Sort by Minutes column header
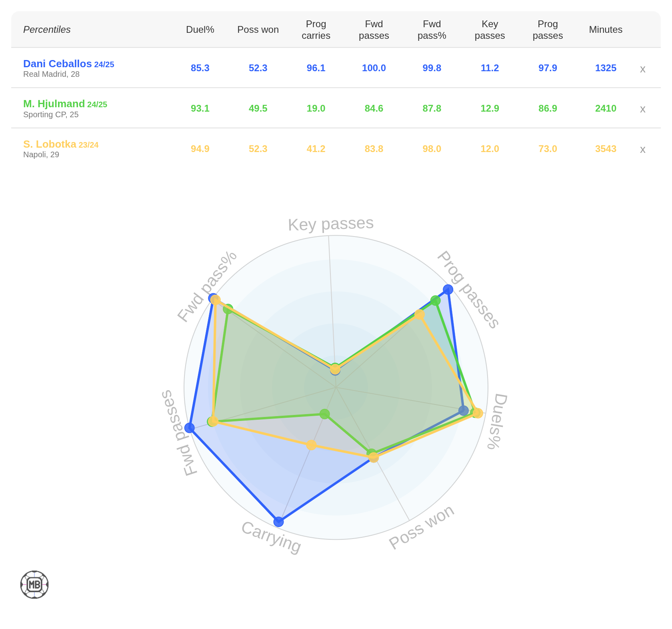The width and height of the screenshot is (672, 629). coord(606,30)
